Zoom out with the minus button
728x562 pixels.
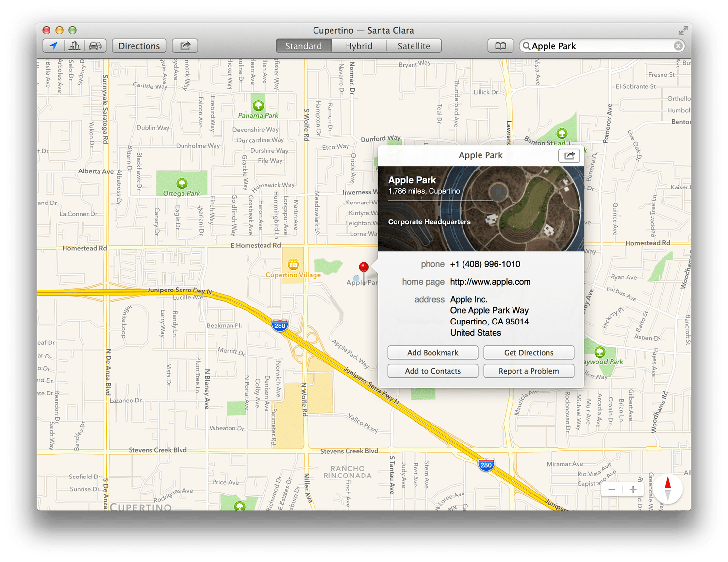(x=612, y=490)
